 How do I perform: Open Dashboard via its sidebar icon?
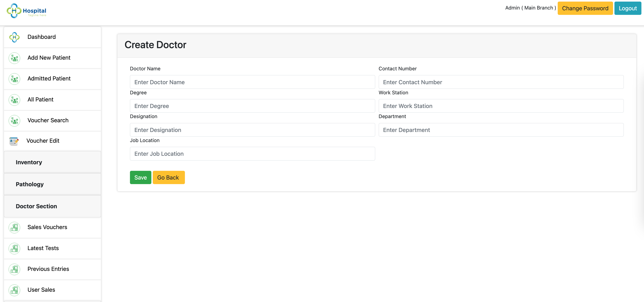pos(14,37)
